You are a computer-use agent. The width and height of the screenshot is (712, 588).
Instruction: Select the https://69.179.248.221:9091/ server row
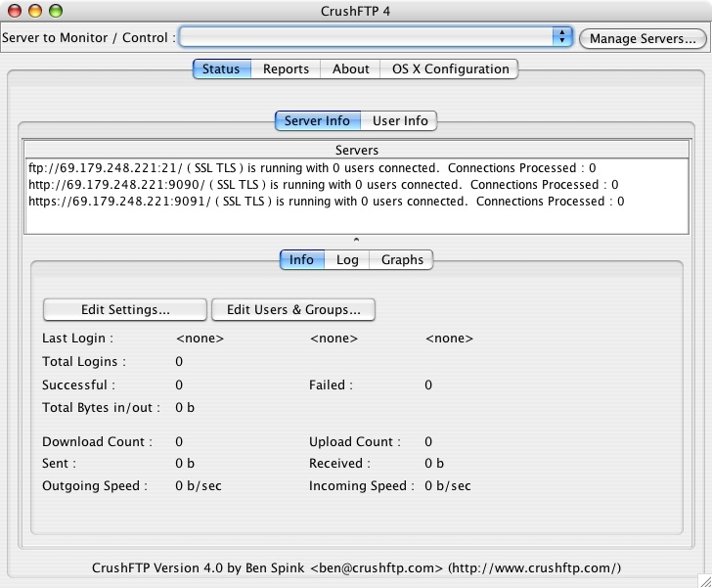click(x=356, y=201)
